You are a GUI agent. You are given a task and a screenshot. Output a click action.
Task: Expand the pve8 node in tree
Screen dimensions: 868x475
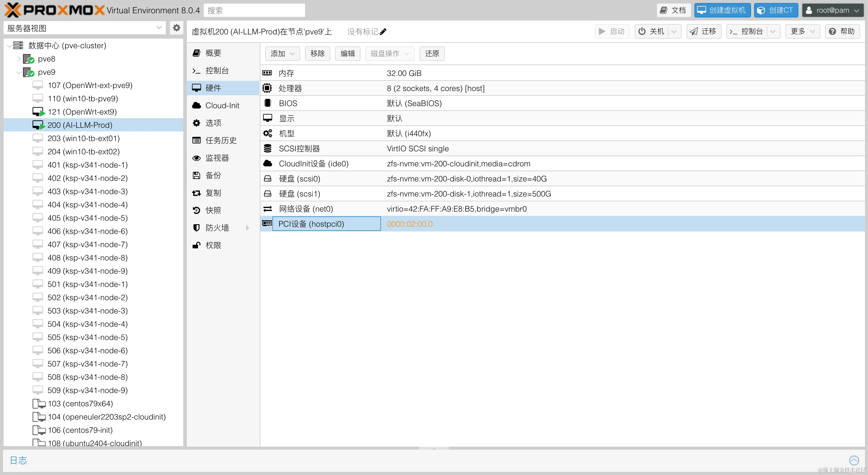19,58
